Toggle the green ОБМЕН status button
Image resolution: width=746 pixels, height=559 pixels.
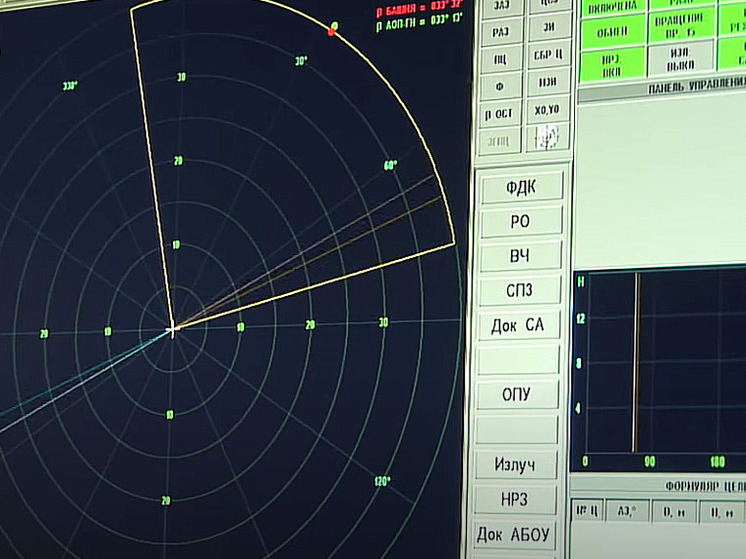click(x=611, y=30)
